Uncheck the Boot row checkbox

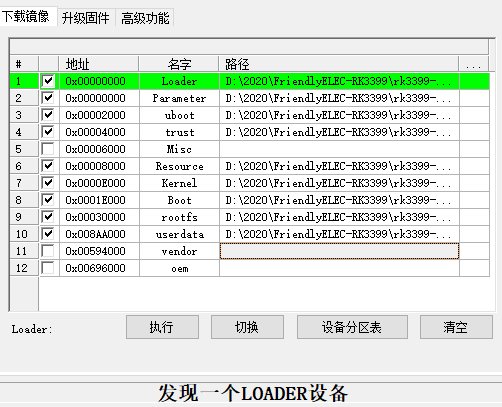[x=48, y=200]
